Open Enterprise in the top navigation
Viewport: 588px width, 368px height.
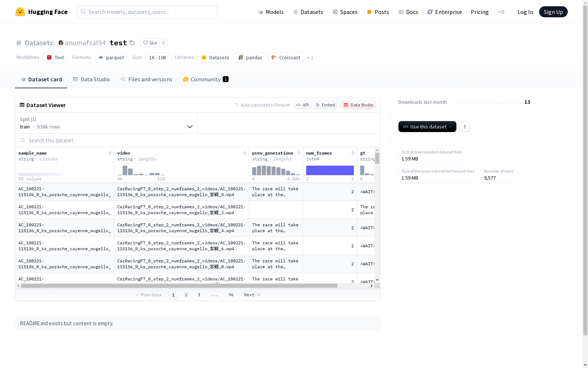click(444, 12)
